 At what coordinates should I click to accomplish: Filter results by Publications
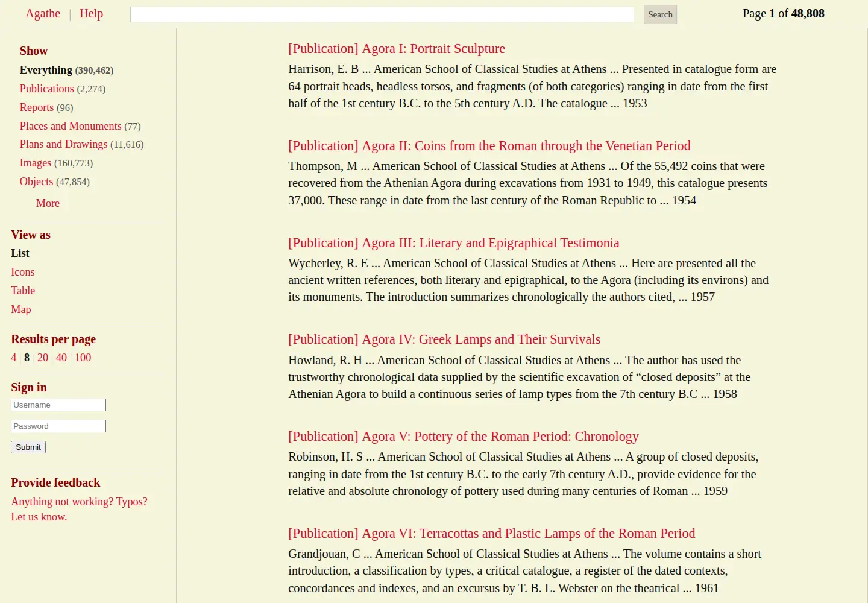[46, 89]
